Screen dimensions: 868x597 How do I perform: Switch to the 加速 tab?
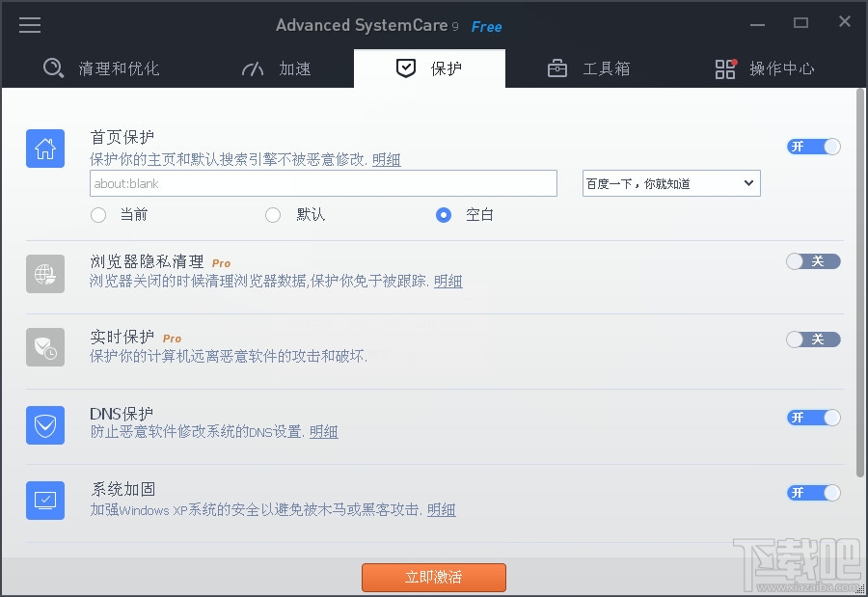pos(275,68)
